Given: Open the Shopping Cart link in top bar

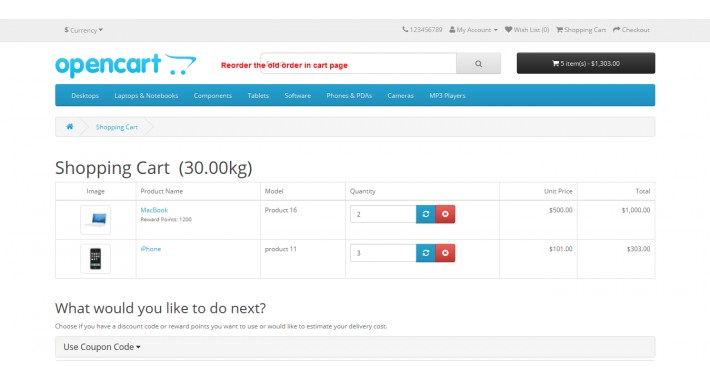Looking at the screenshot, I should pyautogui.click(x=581, y=29).
